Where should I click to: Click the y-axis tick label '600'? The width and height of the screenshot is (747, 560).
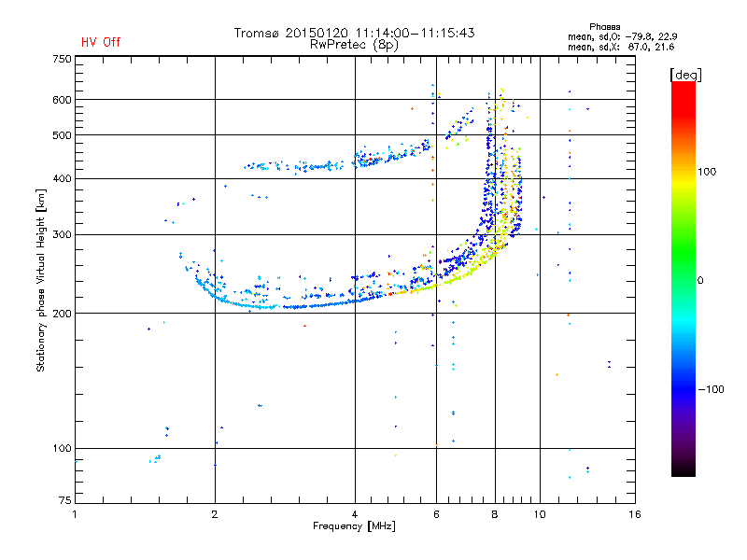62,100
